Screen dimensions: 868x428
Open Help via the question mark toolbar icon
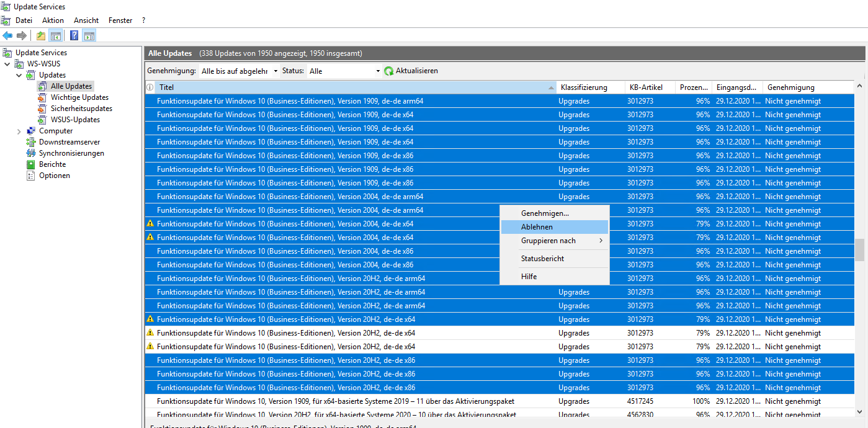[x=74, y=35]
